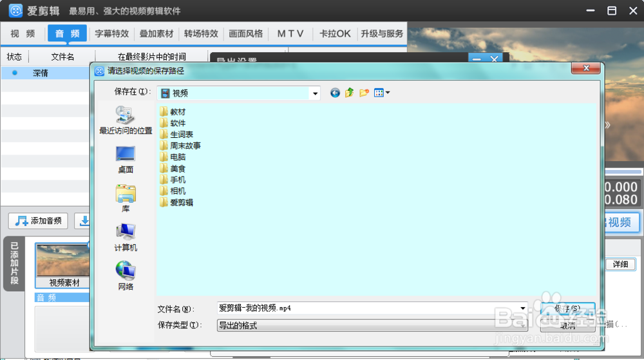Go up one folder level icon
This screenshot has width=644, height=360.
(350, 93)
